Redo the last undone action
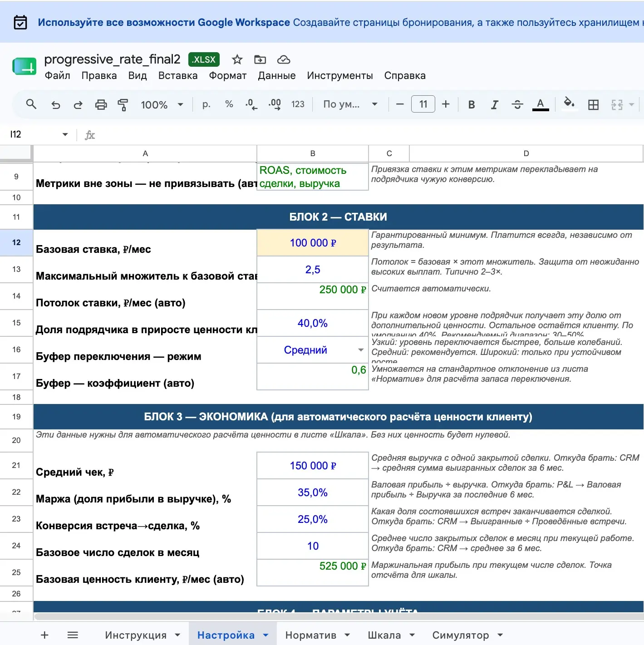 pos(78,105)
